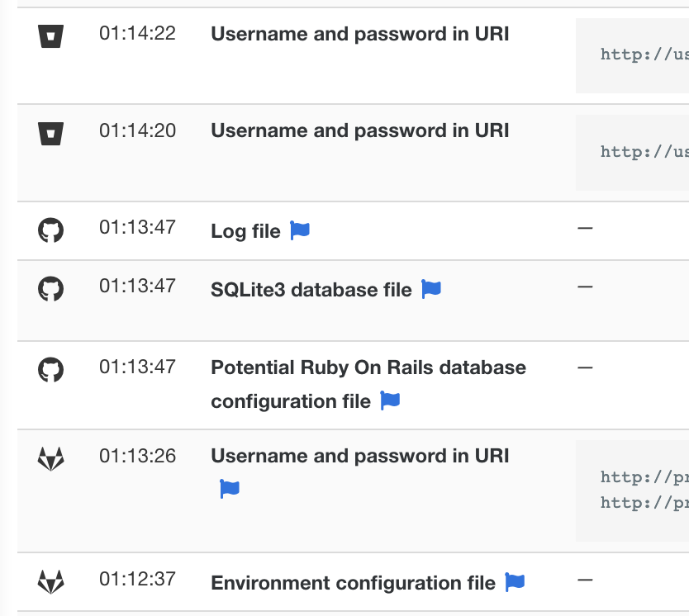Click the timestamp 01:12:37

coord(137,579)
